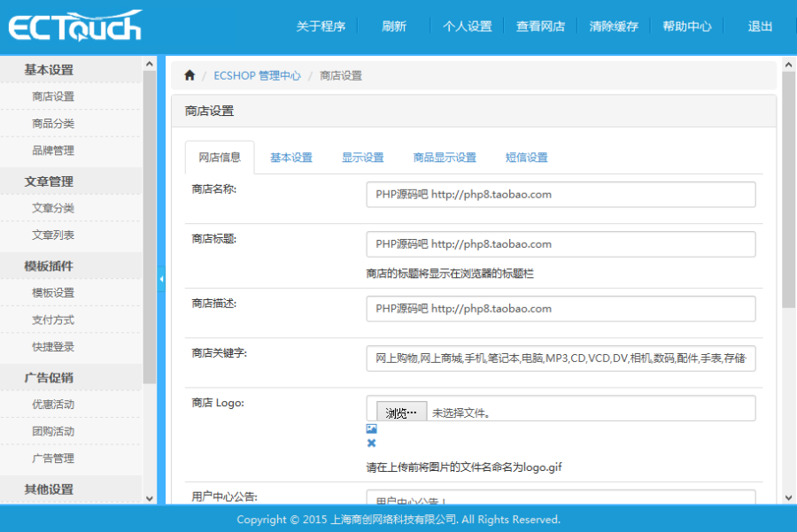Click 清除缓存 in top navigation

(614, 27)
